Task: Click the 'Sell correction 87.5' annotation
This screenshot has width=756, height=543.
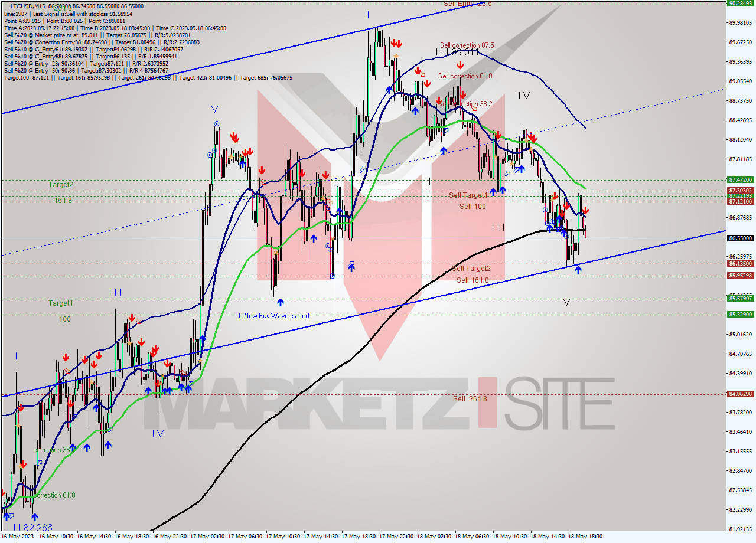Action: 467,45
